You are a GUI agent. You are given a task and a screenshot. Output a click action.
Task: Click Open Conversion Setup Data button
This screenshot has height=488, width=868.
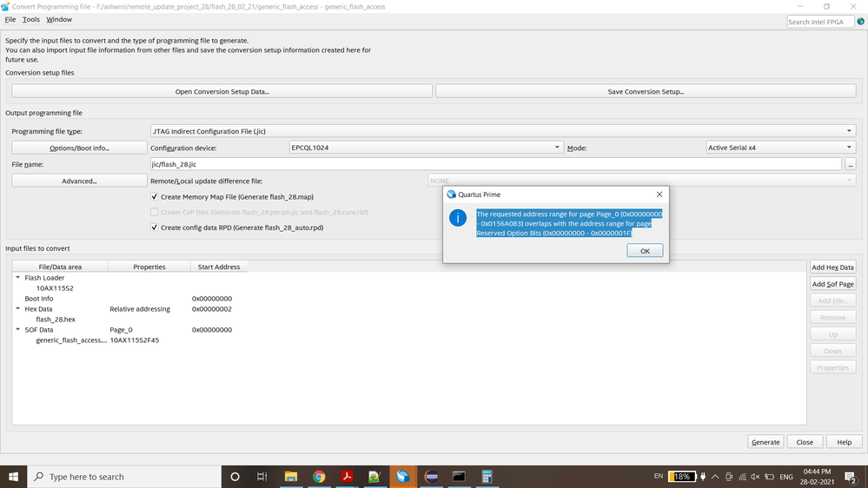222,92
